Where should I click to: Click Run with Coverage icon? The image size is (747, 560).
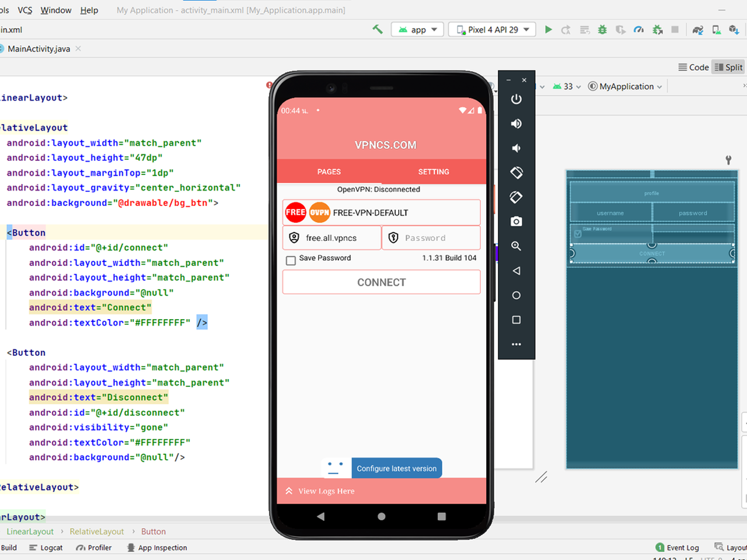point(620,30)
